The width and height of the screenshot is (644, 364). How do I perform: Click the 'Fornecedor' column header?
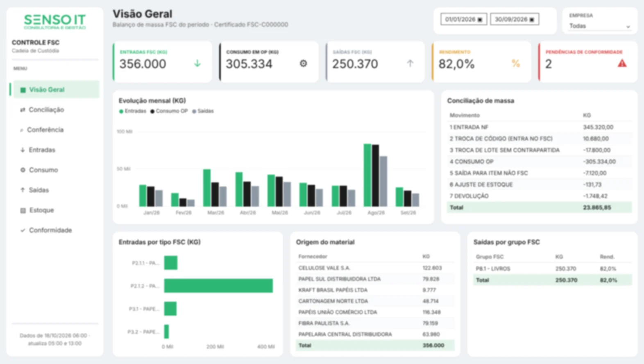[313, 257]
